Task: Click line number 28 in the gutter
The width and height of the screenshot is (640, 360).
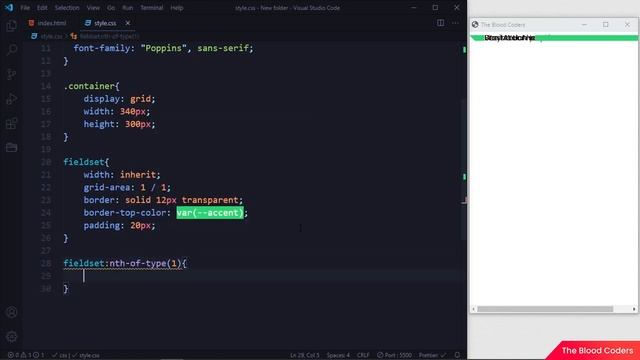Action: [x=46, y=263]
